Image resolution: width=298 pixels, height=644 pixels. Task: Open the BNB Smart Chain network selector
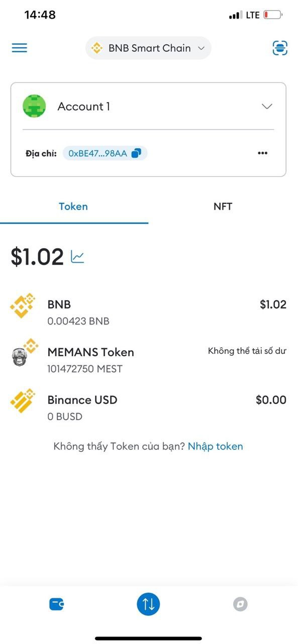[148, 48]
